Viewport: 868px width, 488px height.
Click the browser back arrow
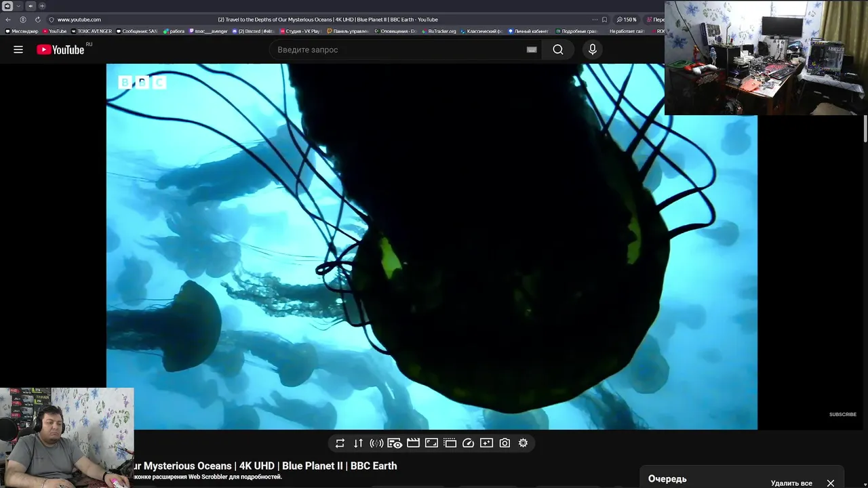click(x=8, y=20)
